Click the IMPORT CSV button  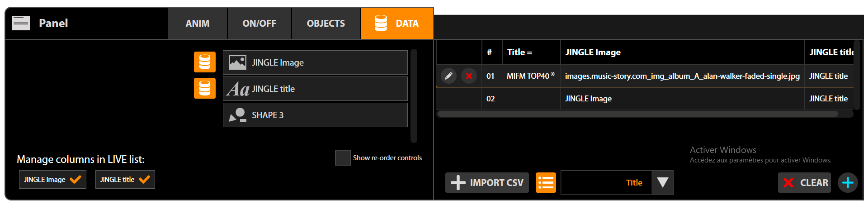click(487, 183)
